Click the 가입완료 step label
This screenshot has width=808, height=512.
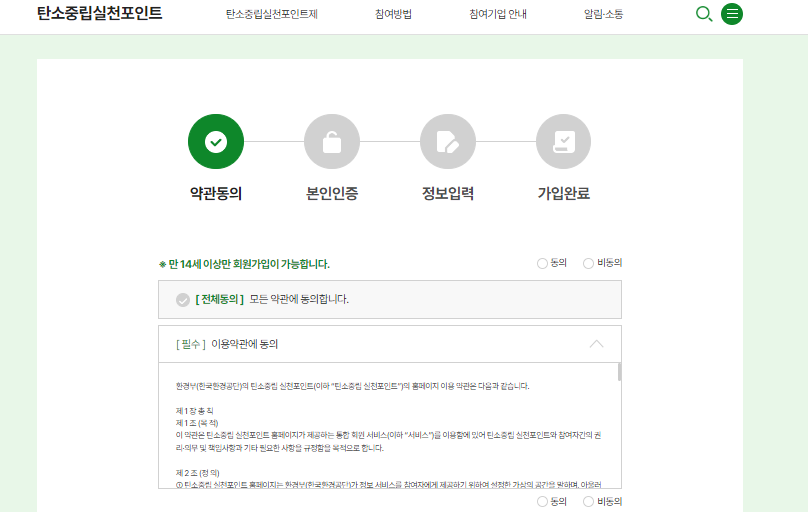click(563, 194)
